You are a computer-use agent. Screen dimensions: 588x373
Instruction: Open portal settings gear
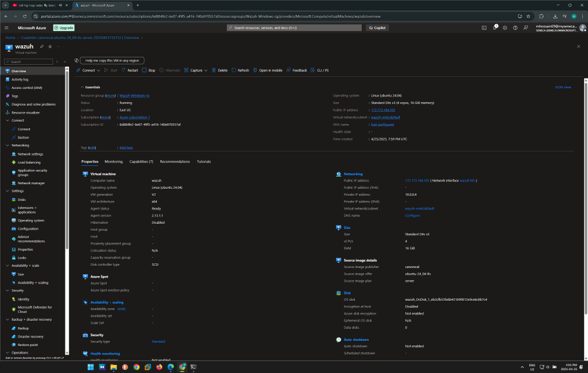505,28
